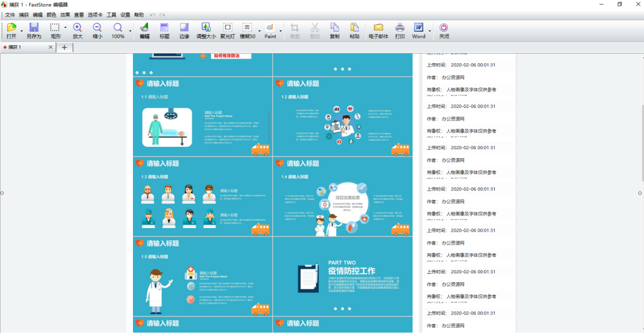Activate the 聚光灯 spotlight tool
The height and width of the screenshot is (333, 644).
point(227,31)
